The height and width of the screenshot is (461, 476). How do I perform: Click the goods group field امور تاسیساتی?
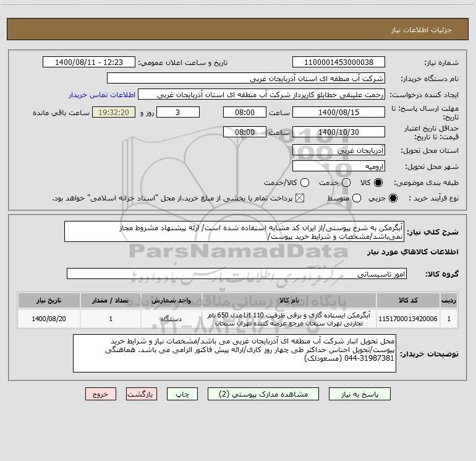tap(237, 274)
